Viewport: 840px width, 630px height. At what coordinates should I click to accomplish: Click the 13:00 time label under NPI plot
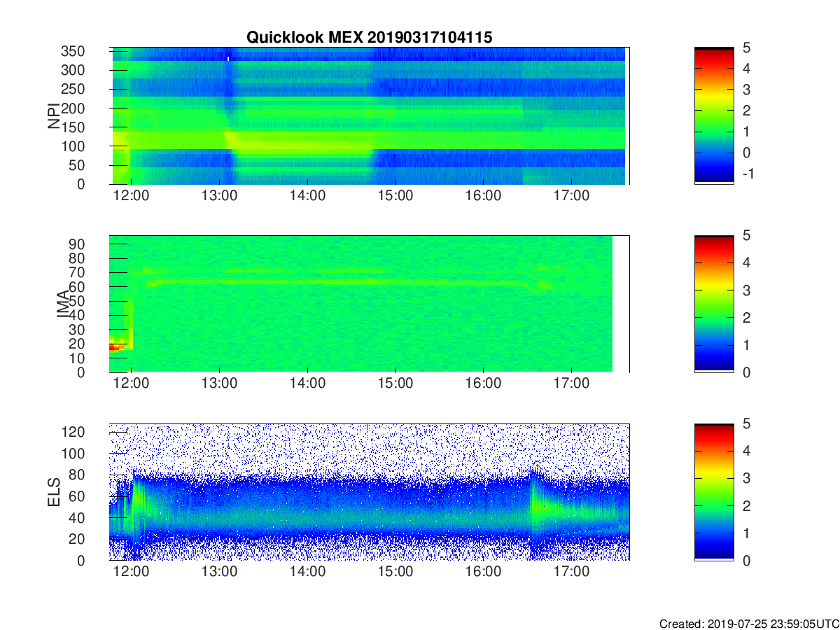[x=219, y=197]
